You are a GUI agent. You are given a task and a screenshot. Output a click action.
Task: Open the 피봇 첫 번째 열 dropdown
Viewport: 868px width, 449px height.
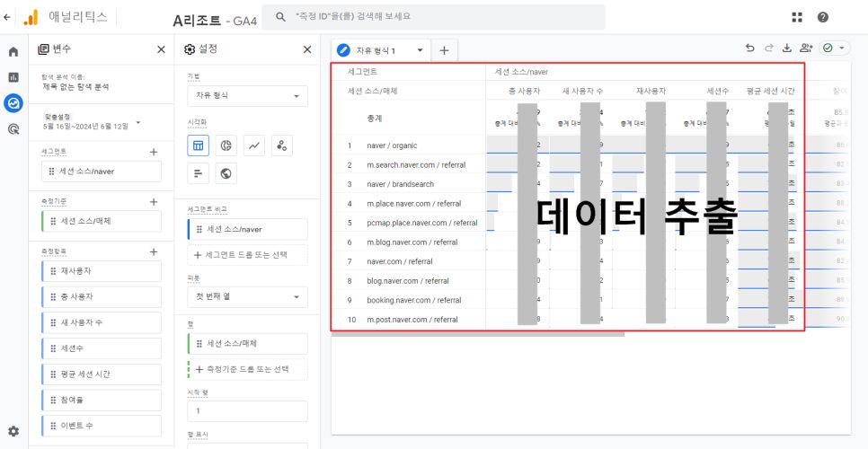(x=247, y=297)
